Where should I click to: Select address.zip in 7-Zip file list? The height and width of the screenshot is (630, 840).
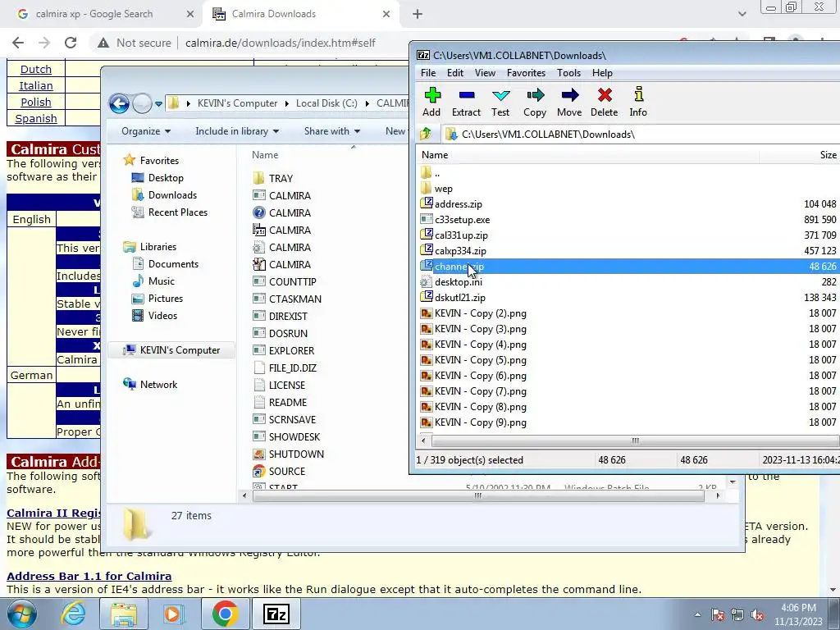458,204
